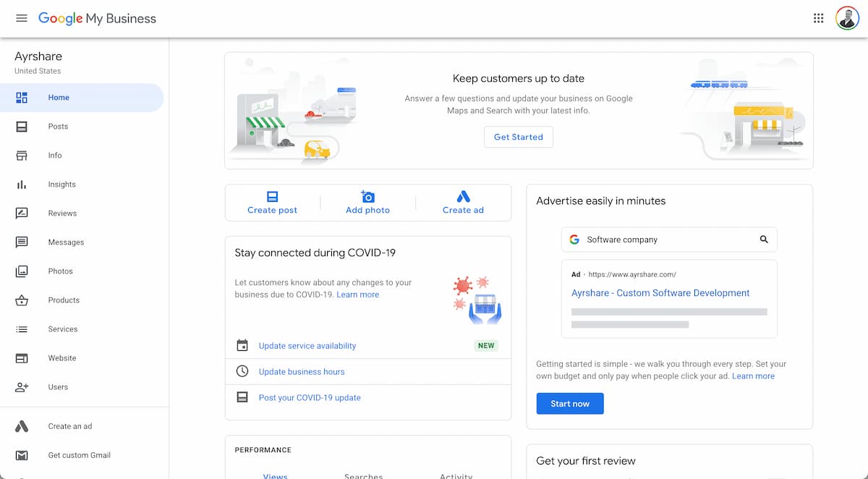The height and width of the screenshot is (479, 868).
Task: Open the Info section
Action: tap(55, 155)
